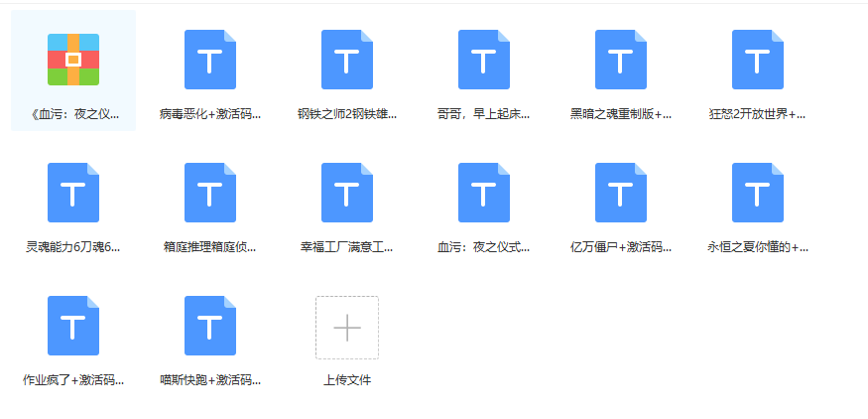Viewport: 868px width, 419px height.
Task: Open the text file icon for 哥哥，早上起床
Action: tap(484, 60)
